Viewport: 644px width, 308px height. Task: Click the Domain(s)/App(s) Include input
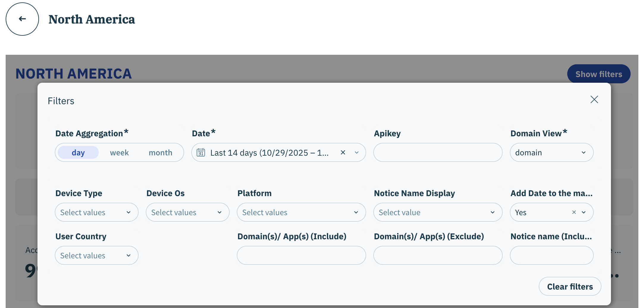point(301,256)
